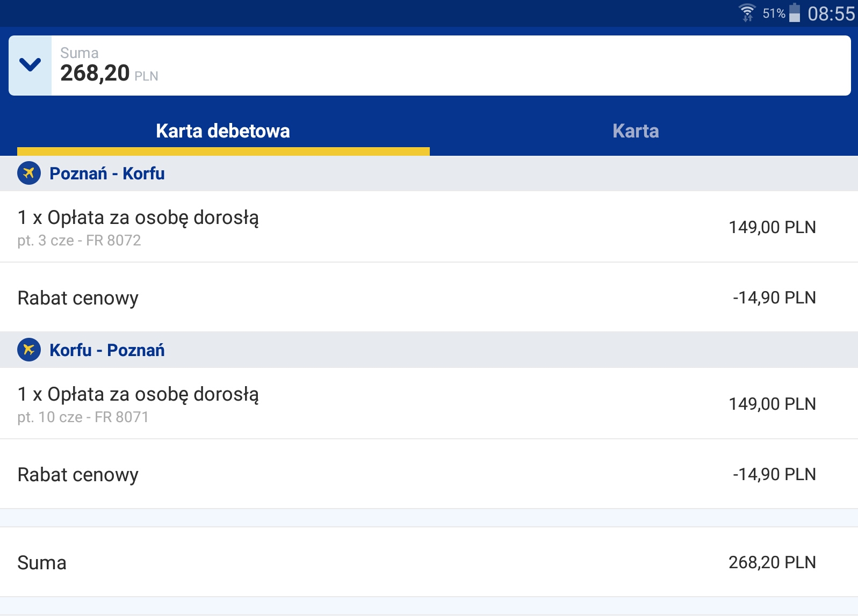The height and width of the screenshot is (616, 858).
Task: Tap the 149,00 PLN return price
Action: tap(772, 404)
